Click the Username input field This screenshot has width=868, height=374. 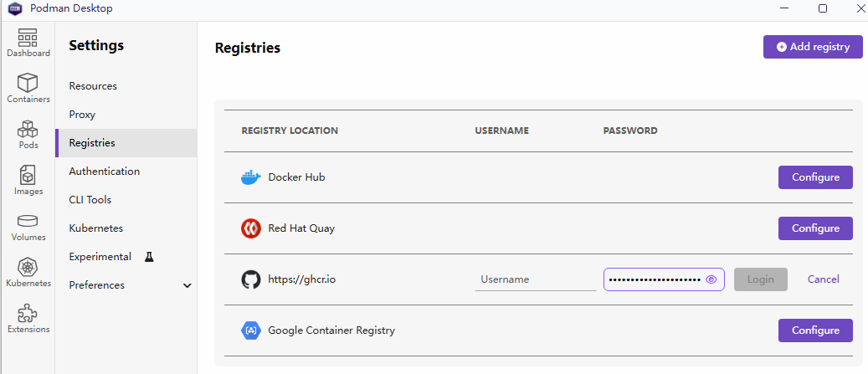point(534,279)
